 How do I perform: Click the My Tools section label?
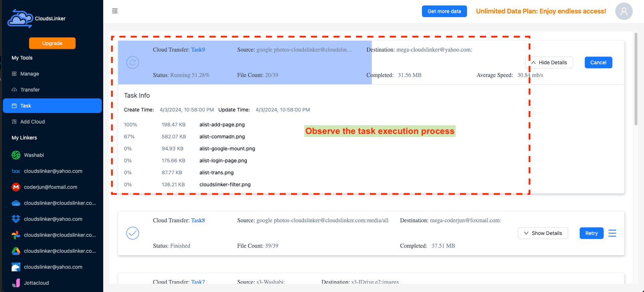click(22, 58)
